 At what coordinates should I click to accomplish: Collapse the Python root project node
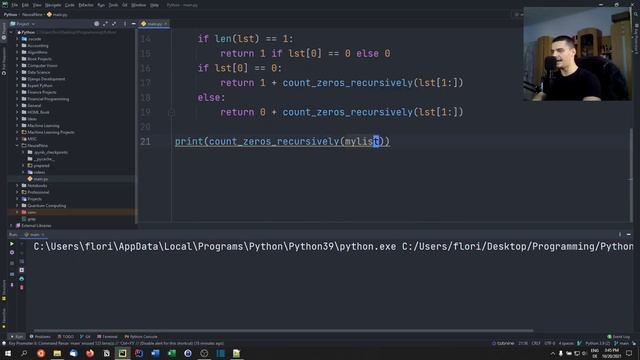point(11,32)
